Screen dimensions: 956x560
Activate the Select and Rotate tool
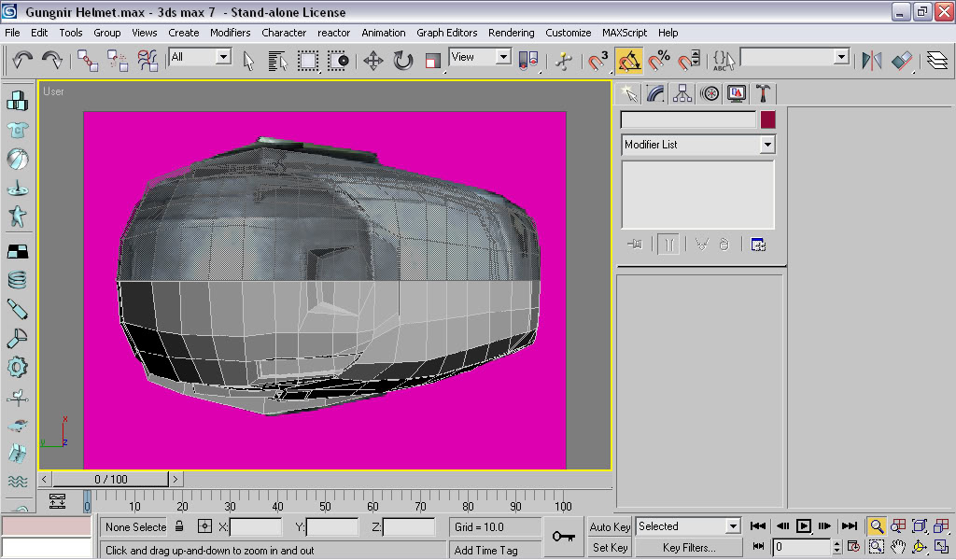(403, 62)
